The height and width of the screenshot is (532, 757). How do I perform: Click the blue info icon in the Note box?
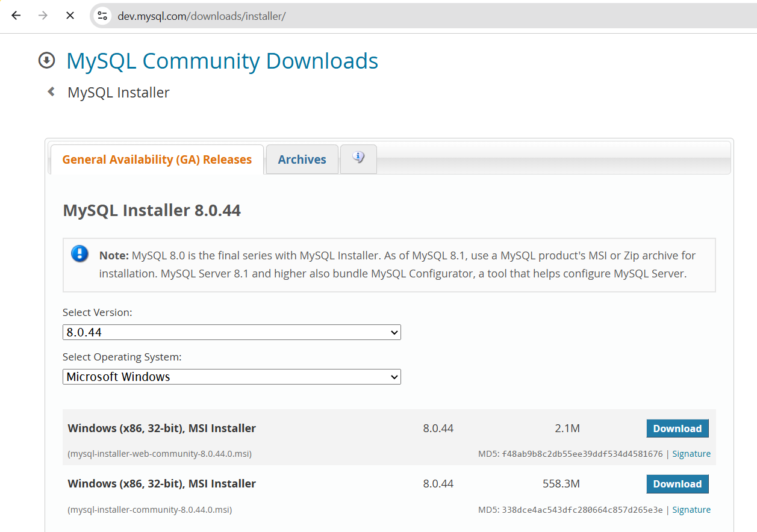(79, 254)
